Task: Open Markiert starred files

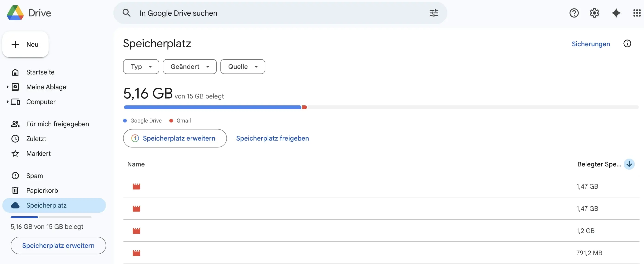Action: pyautogui.click(x=38, y=153)
